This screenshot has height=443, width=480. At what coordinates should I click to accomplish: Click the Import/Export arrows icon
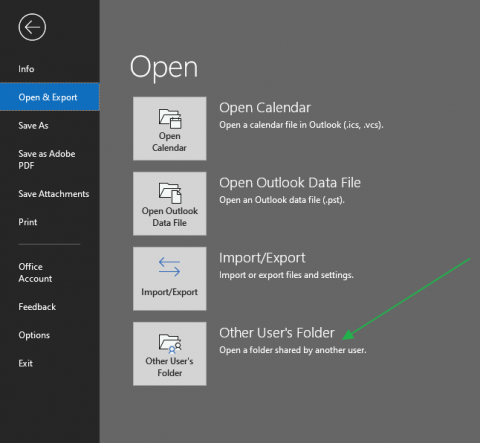coord(169,267)
